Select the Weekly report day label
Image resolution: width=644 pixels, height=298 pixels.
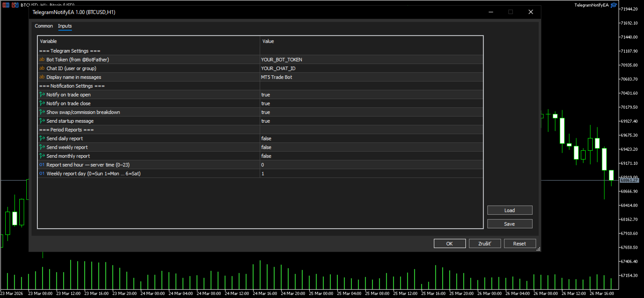tap(93, 174)
